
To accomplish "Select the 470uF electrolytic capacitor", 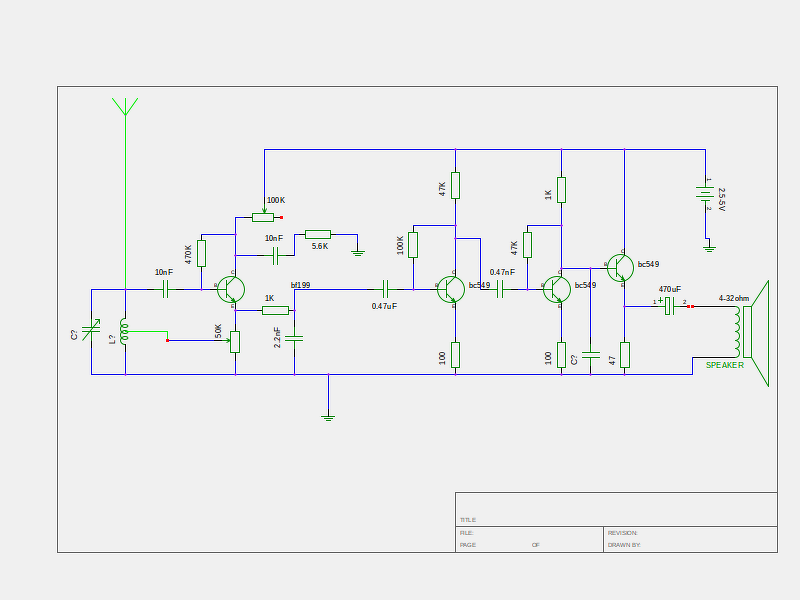I will pyautogui.click(x=669, y=306).
